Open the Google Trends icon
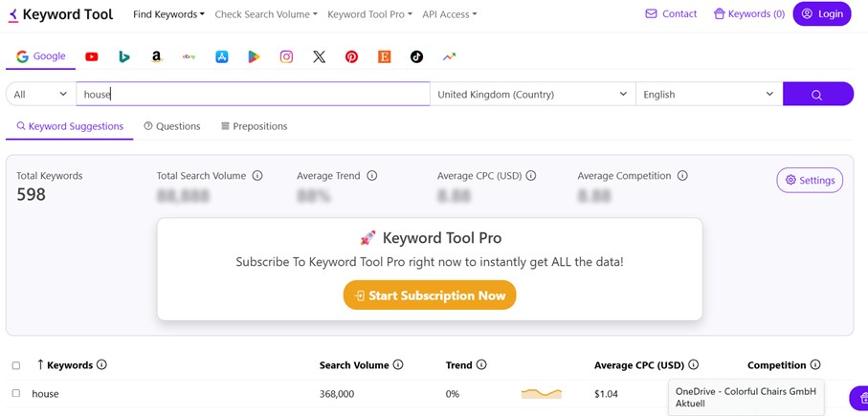 tap(449, 57)
